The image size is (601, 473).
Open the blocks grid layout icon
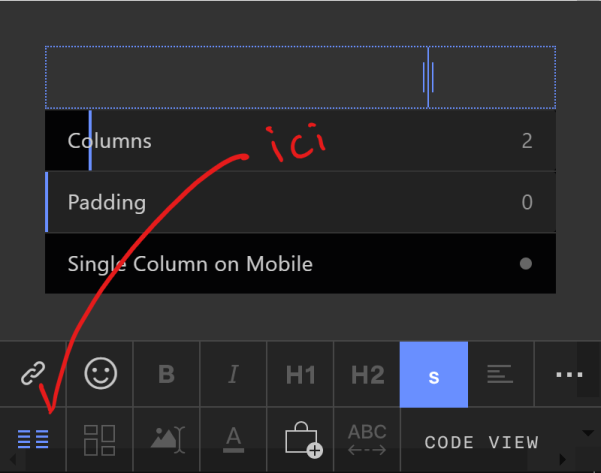pyautogui.click(x=100, y=440)
